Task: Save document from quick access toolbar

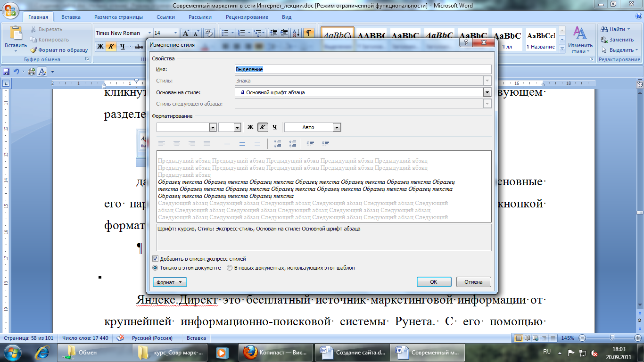Action: click(x=6, y=72)
